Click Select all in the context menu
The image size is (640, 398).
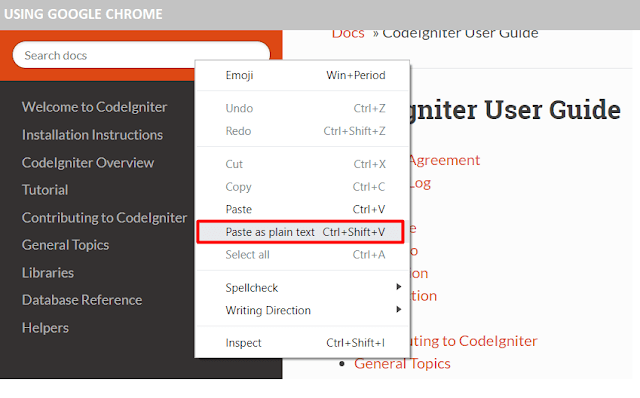click(302, 255)
